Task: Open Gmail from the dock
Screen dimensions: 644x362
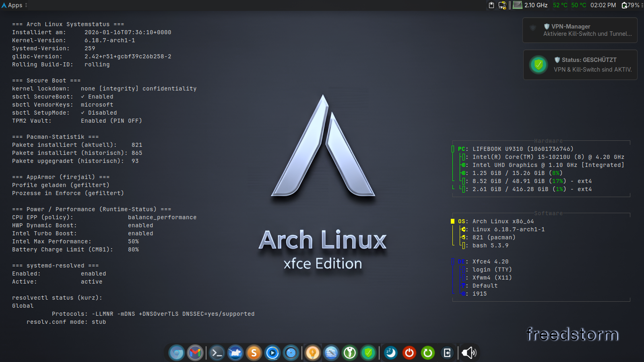Action: coord(195,353)
